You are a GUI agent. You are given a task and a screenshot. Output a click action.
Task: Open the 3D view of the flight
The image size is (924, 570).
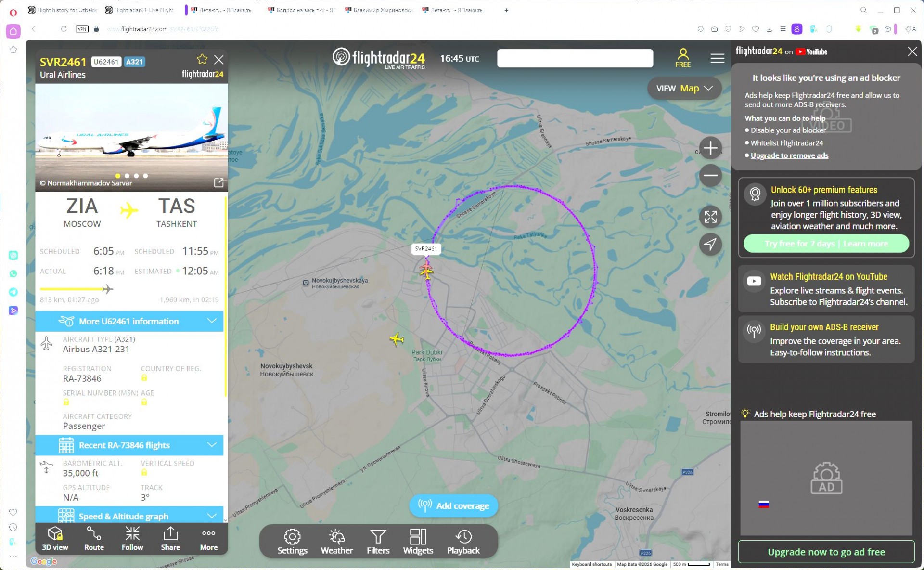55,538
